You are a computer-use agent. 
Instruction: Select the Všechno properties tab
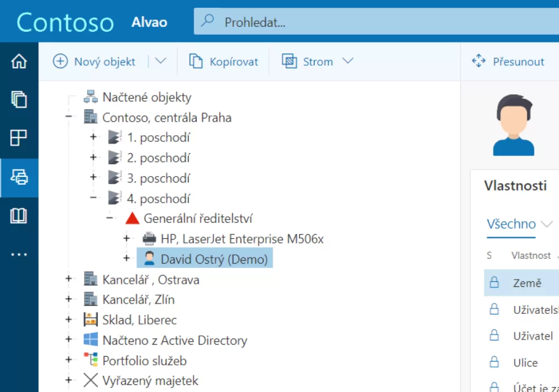pyautogui.click(x=511, y=224)
